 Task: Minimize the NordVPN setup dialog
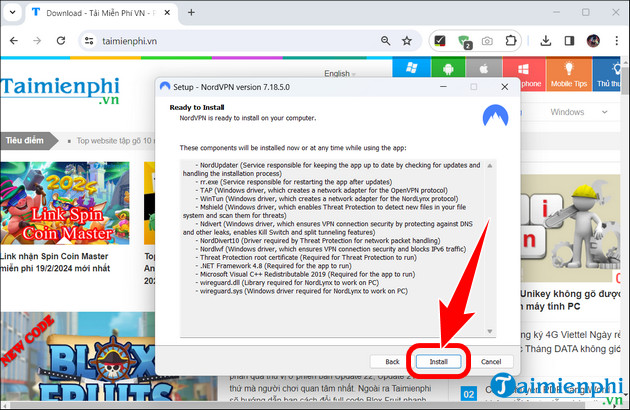coord(443,87)
